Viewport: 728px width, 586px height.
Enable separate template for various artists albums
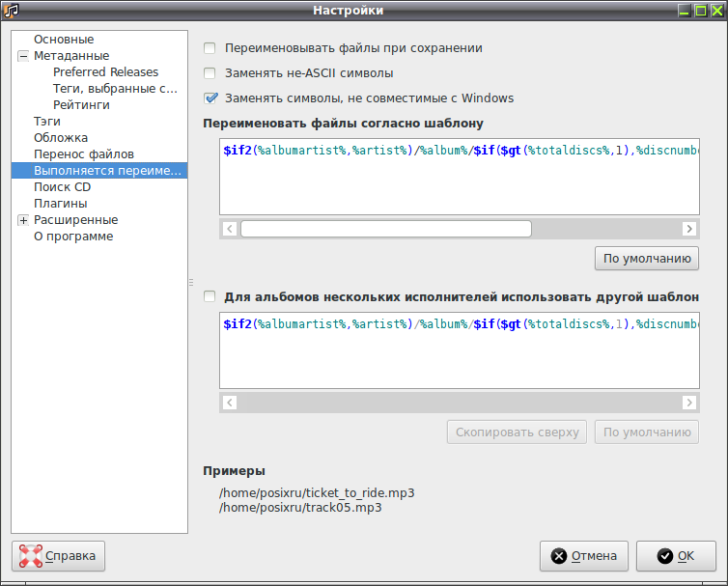click(210, 296)
